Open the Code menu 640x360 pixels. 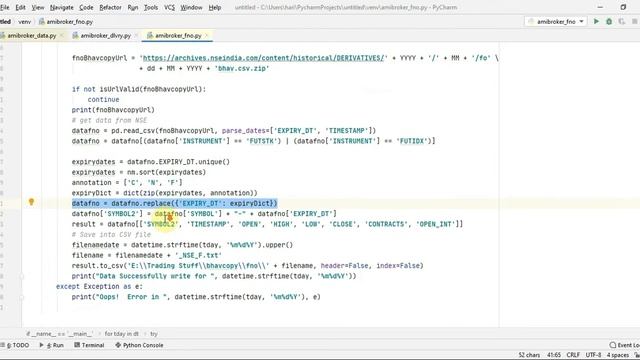86,7
